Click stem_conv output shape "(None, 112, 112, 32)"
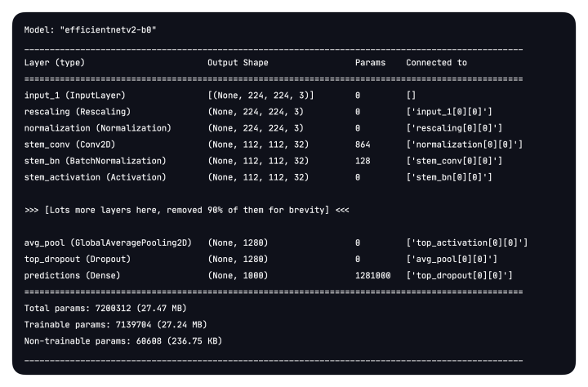The image size is (588, 387). (258, 145)
